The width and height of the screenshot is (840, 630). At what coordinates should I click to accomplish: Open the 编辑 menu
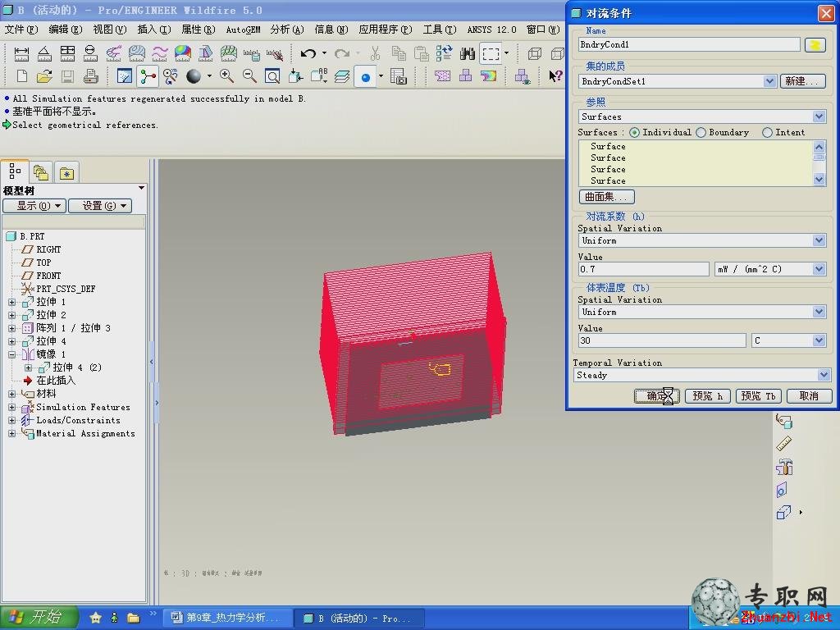[66, 30]
